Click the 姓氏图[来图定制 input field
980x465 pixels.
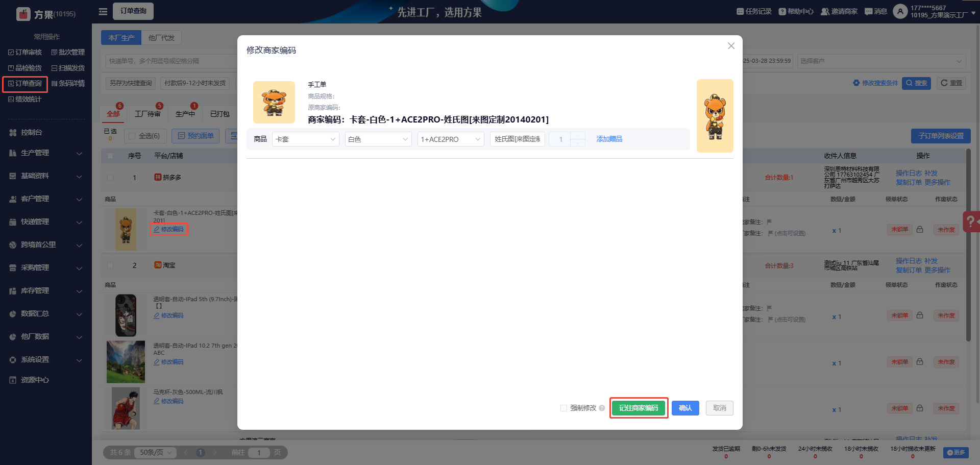pos(518,139)
